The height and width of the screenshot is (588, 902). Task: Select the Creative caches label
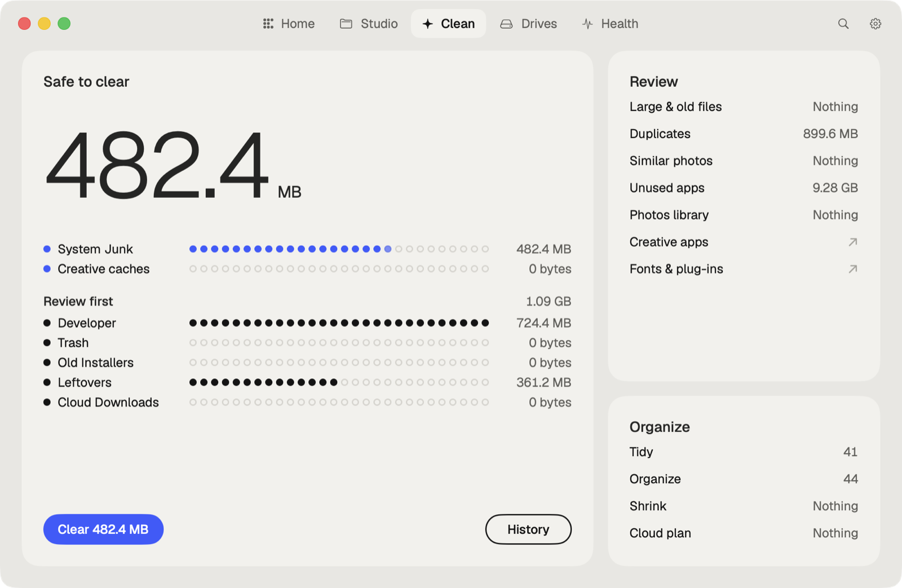point(104,269)
